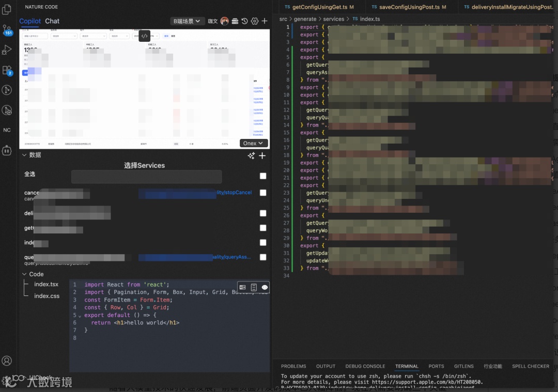Open the B端场景 dropdown
Screen dimensions: 558x392
pos(187,21)
